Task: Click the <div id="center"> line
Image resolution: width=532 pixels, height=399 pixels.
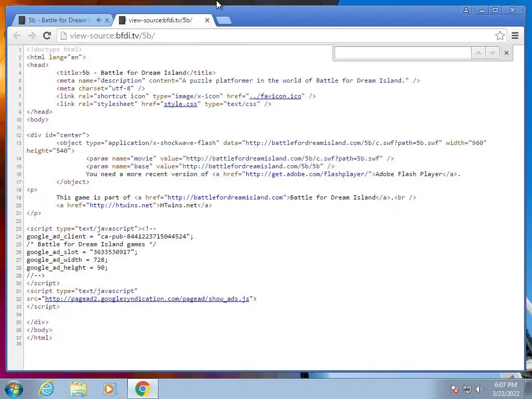Action: 58,135
